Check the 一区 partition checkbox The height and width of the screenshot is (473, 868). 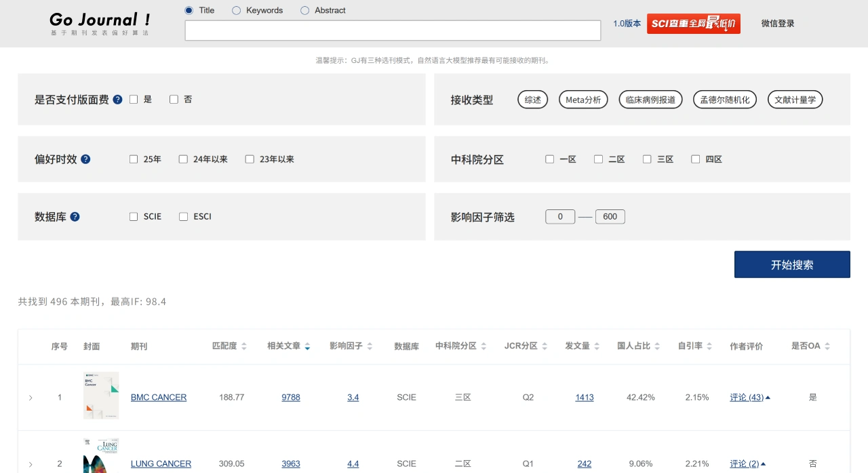(x=549, y=159)
